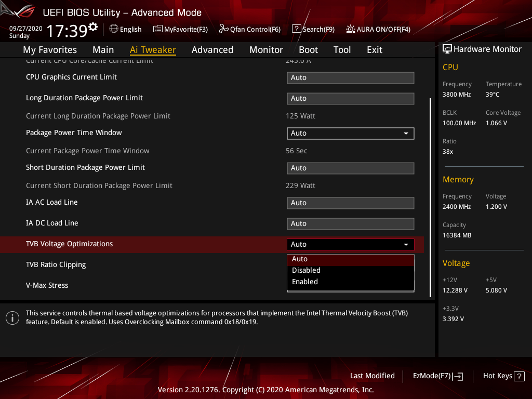This screenshot has height=399, width=532.
Task: Click the +3.3V 3.392 V reading
Action: click(453, 319)
